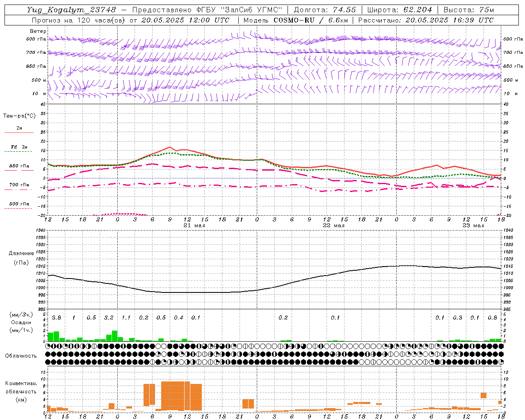Click the 0.4 precipitation value

(x=178, y=318)
